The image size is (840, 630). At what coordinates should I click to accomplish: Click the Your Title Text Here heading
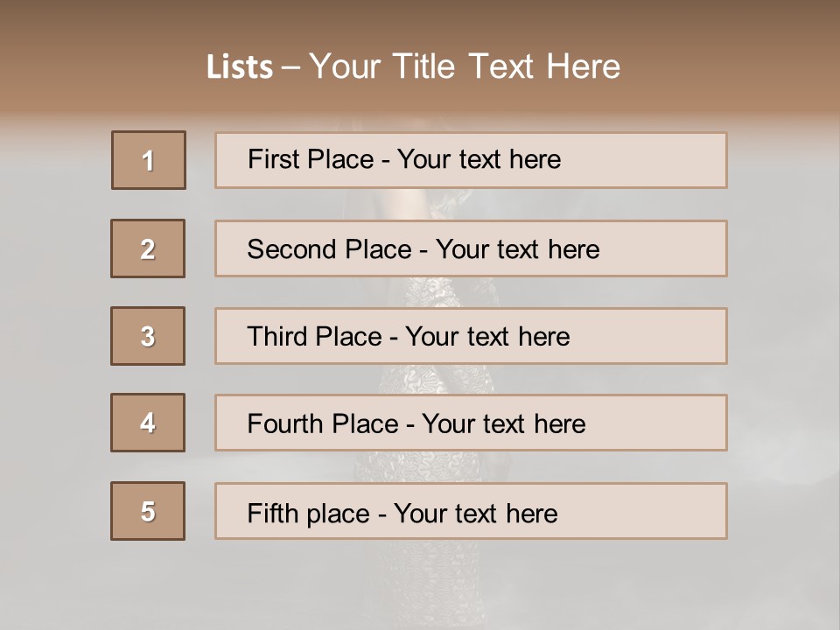coord(465,67)
